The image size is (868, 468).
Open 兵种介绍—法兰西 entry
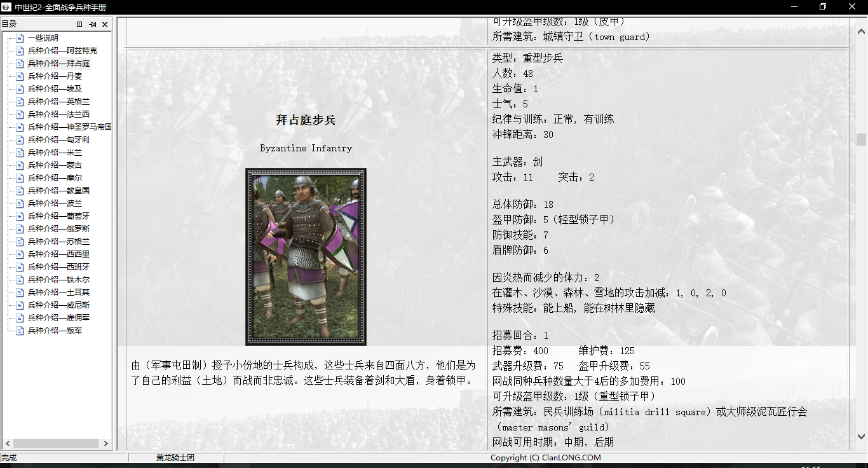[x=58, y=114]
